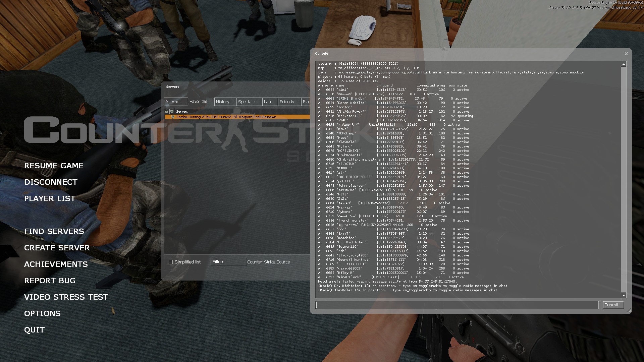Click the Console window title
The height and width of the screenshot is (362, 644).
tap(322, 54)
